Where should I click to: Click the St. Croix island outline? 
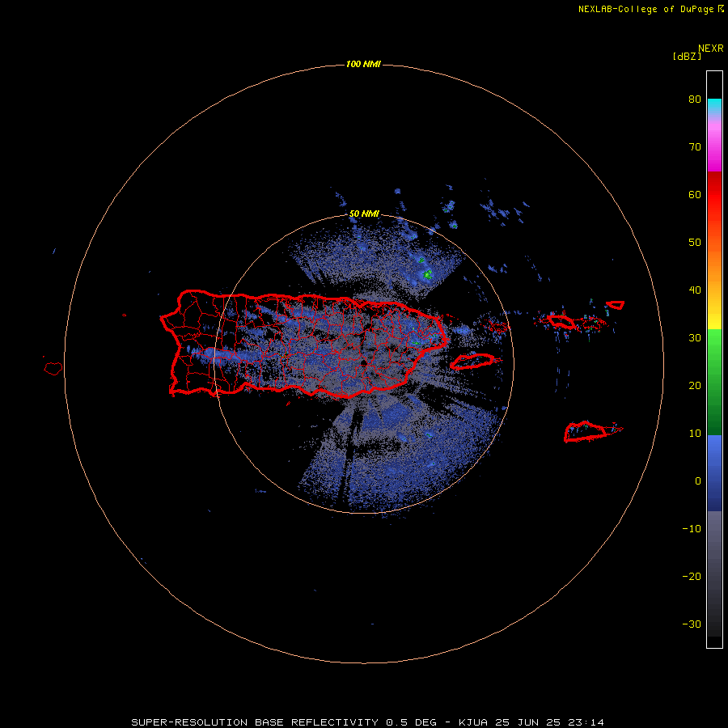586,431
